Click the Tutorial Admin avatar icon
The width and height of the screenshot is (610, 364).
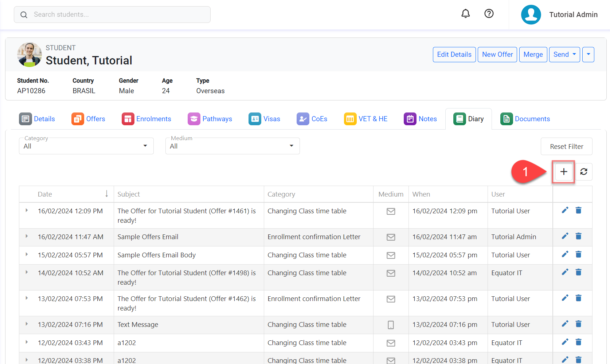tap(531, 15)
